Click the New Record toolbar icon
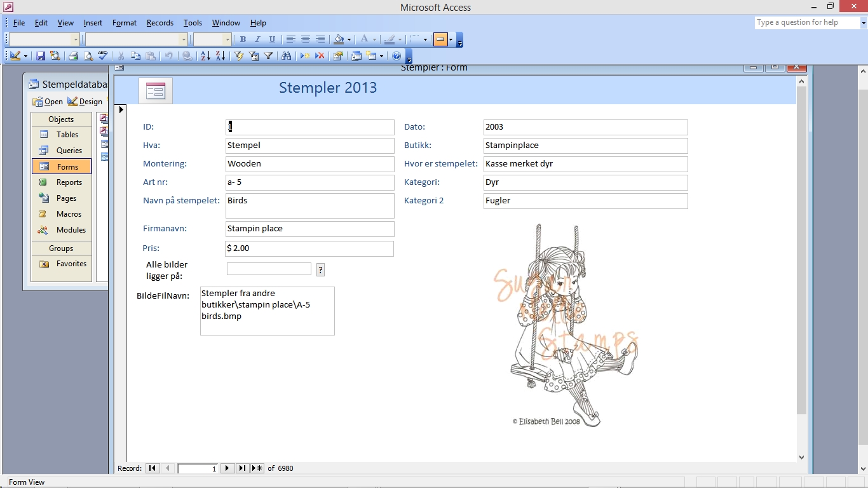868x488 pixels. coord(305,56)
